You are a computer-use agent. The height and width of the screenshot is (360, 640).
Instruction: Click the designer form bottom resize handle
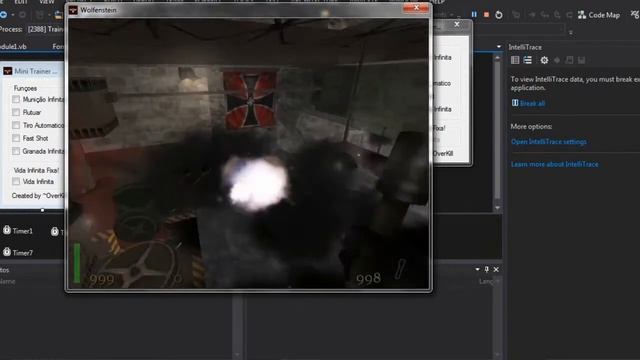point(42,210)
